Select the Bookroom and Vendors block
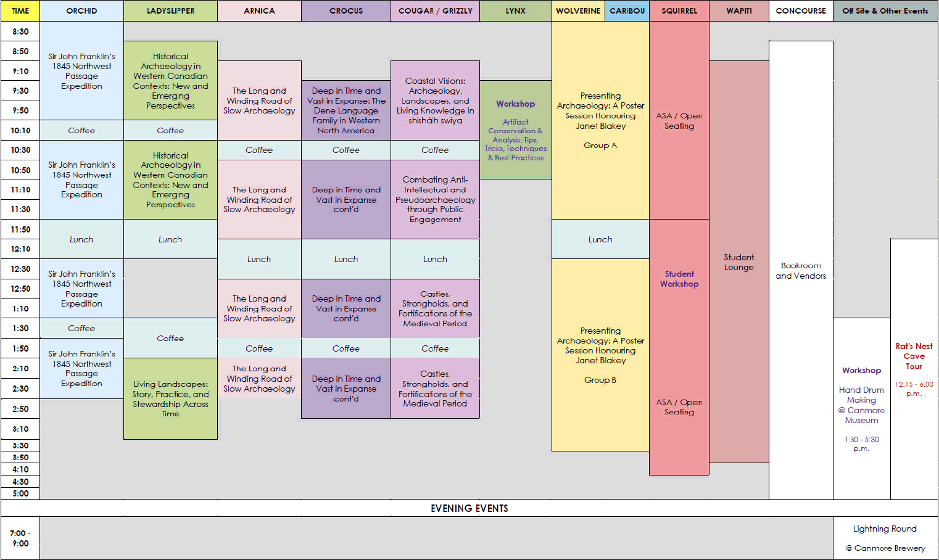 pyautogui.click(x=801, y=271)
